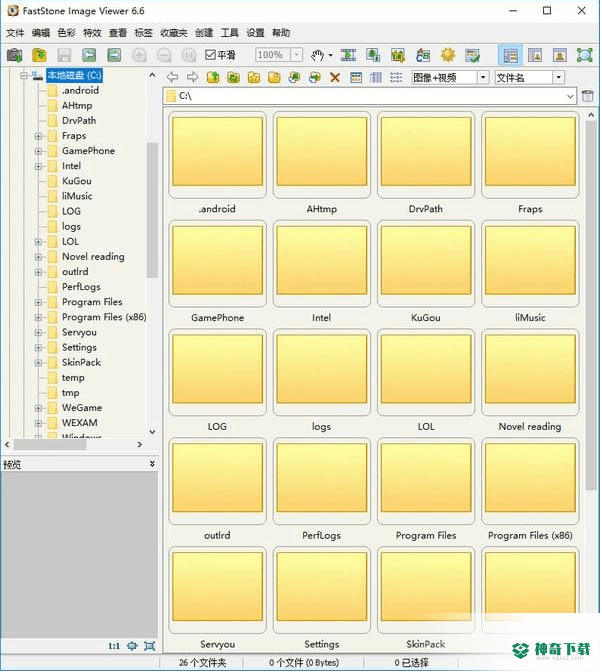This screenshot has height=672, width=602.
Task: Click the thumbnail pane vertical scrollbar
Action: (x=591, y=305)
